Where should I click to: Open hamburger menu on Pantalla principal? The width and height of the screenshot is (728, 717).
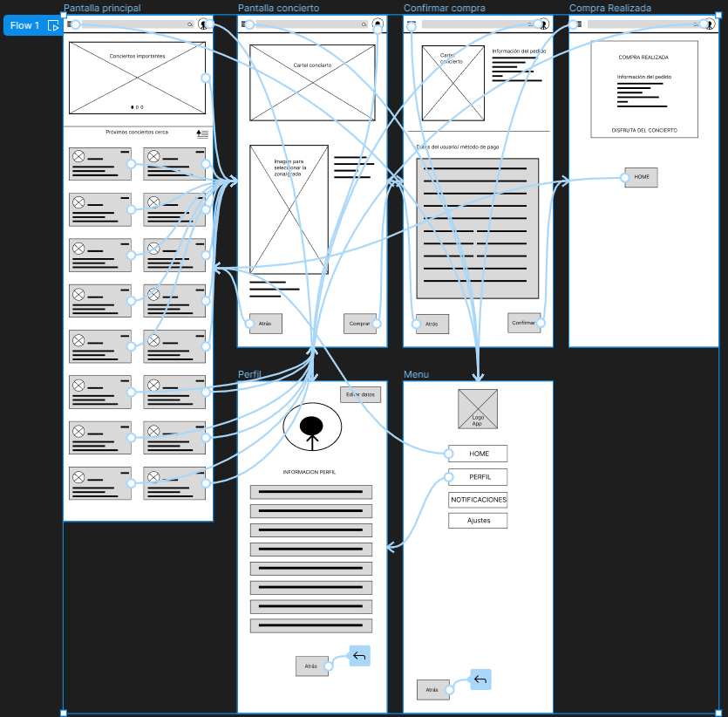(69, 24)
